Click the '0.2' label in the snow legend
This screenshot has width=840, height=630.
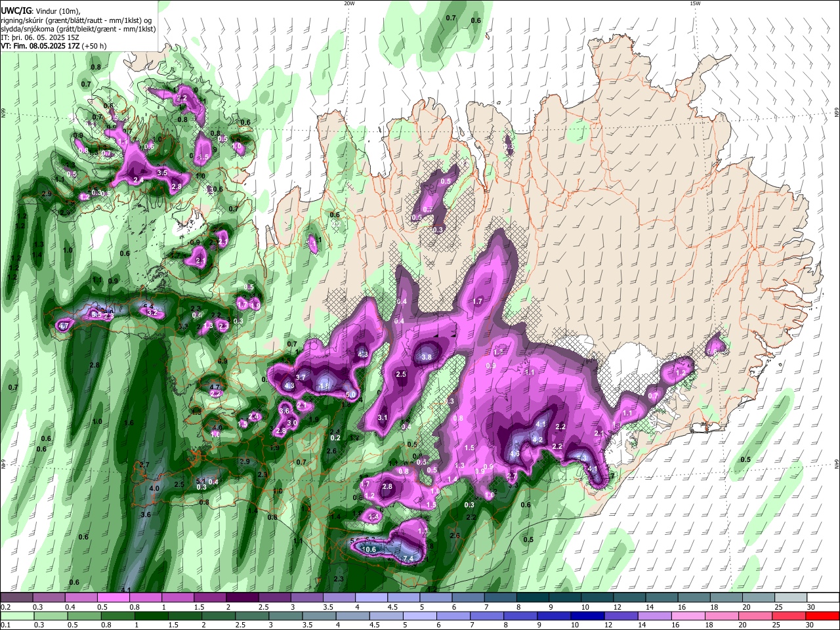(x=5, y=607)
